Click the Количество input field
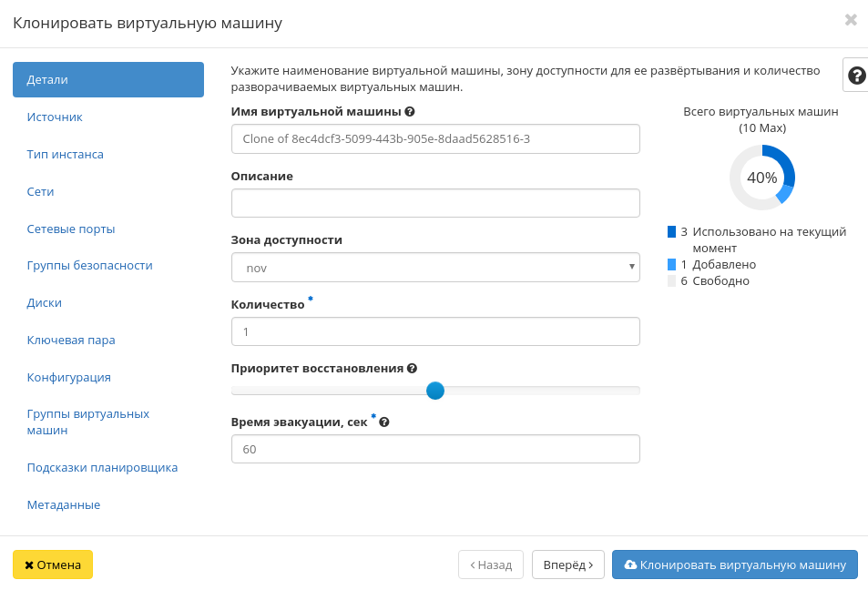 click(435, 332)
